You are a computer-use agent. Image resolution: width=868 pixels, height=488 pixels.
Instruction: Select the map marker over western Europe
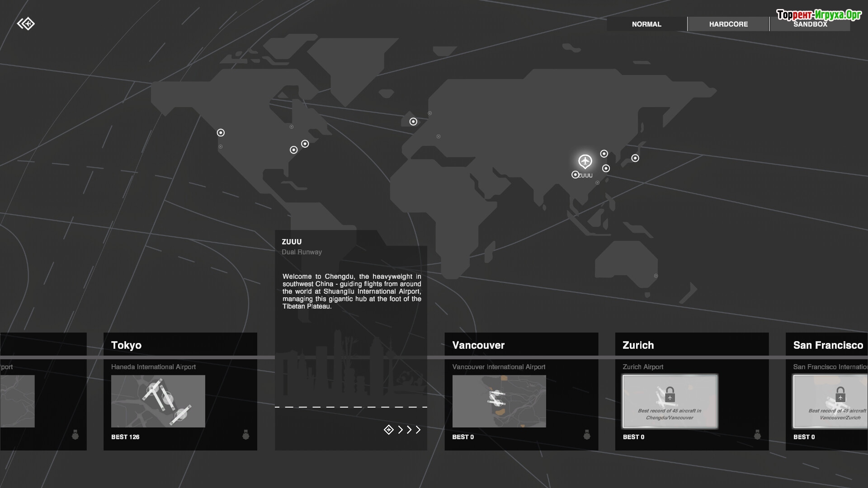coord(413,122)
